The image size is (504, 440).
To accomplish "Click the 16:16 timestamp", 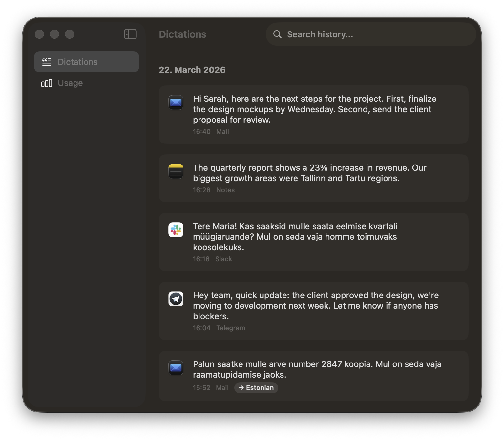I will click(201, 259).
